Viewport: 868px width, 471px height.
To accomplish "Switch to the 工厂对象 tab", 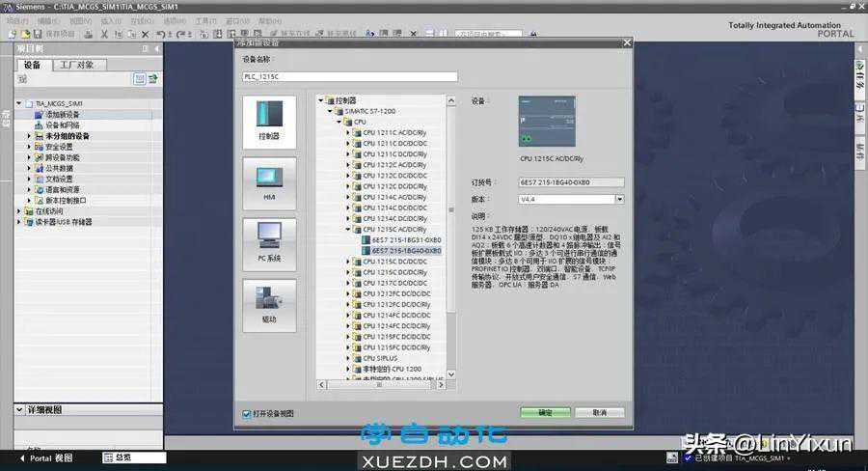I will pos(77,65).
